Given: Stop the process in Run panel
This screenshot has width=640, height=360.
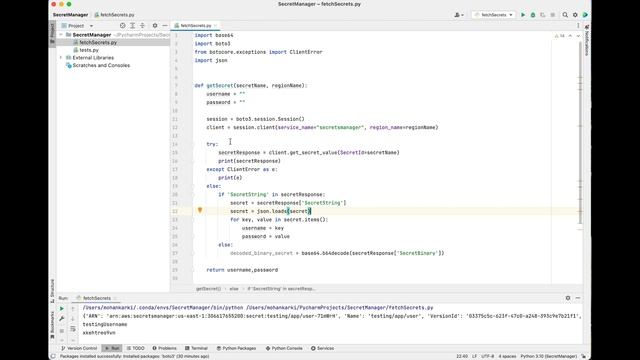Looking at the screenshot, I should [62, 331].
